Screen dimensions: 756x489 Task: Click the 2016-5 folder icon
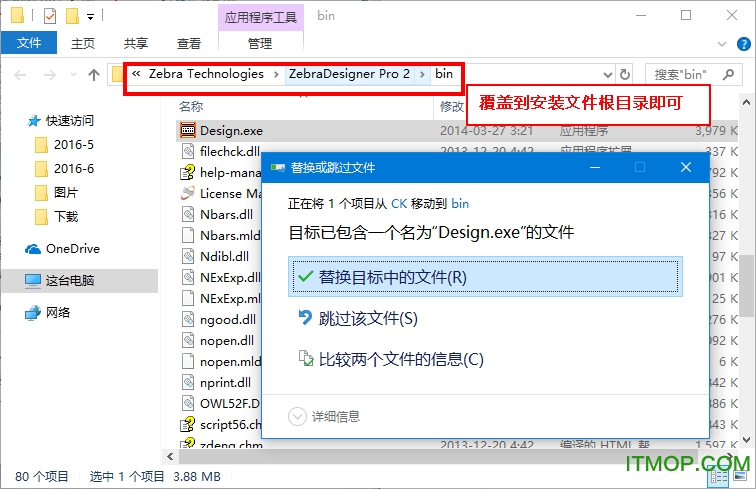tap(41, 145)
